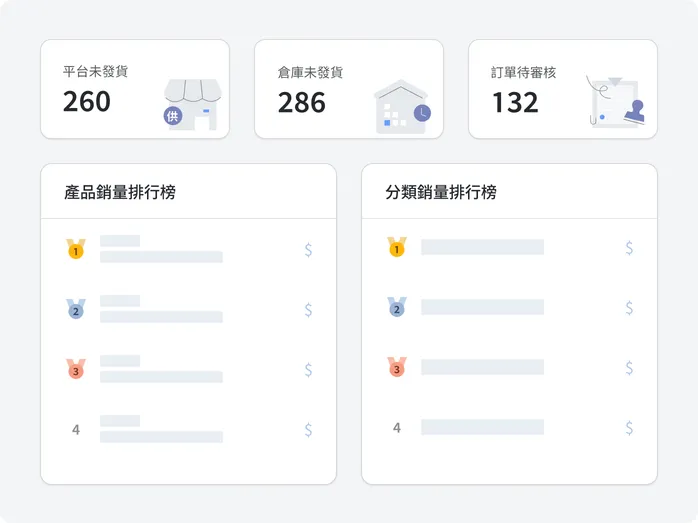Click silver medal in 分類銷量排行榜
The width and height of the screenshot is (698, 523).
pyautogui.click(x=397, y=307)
